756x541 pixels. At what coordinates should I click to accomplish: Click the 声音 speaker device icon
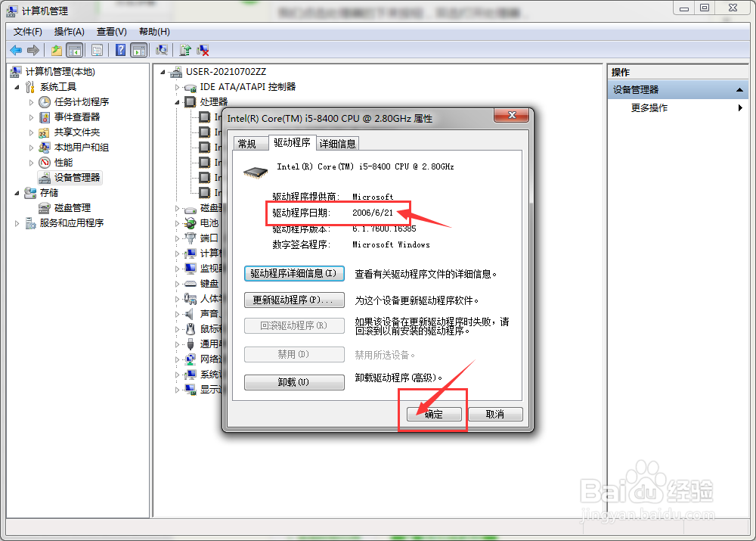pos(191,314)
